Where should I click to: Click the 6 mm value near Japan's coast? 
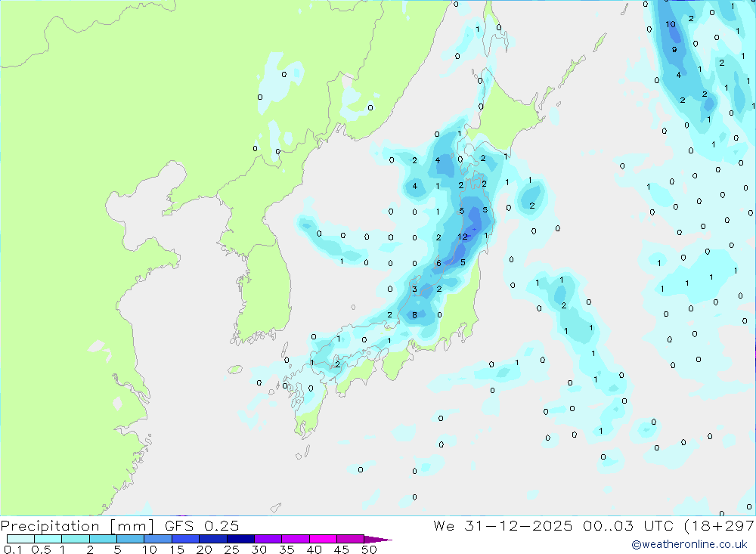[438, 263]
